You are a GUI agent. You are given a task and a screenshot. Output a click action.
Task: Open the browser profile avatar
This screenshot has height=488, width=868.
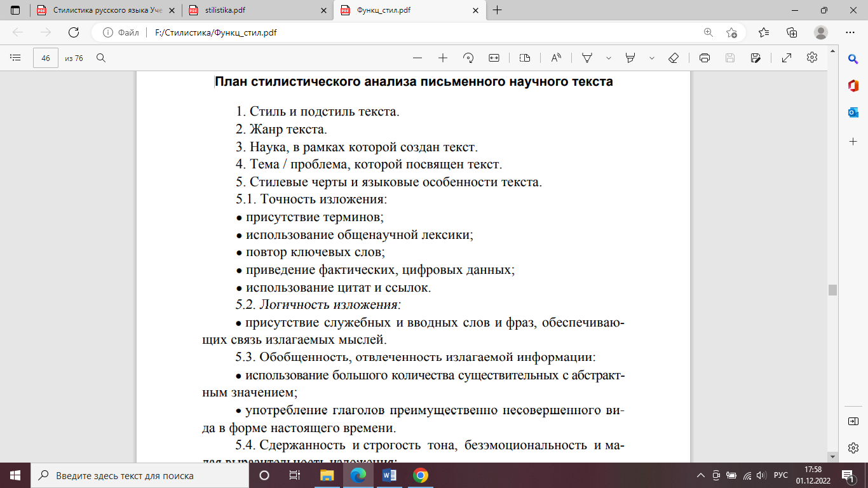pos(821,32)
